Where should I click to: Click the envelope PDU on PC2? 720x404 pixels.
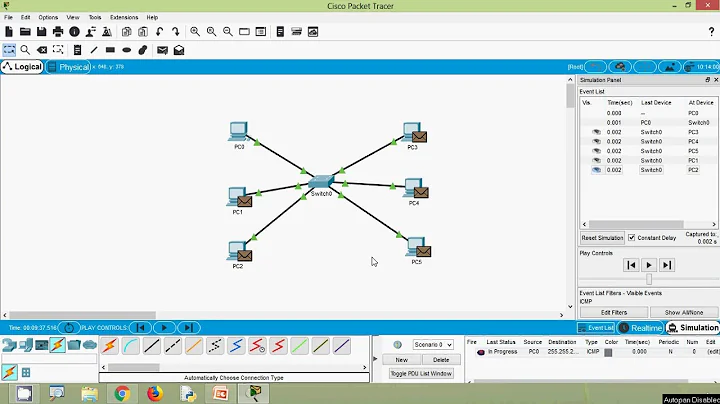[x=245, y=255]
